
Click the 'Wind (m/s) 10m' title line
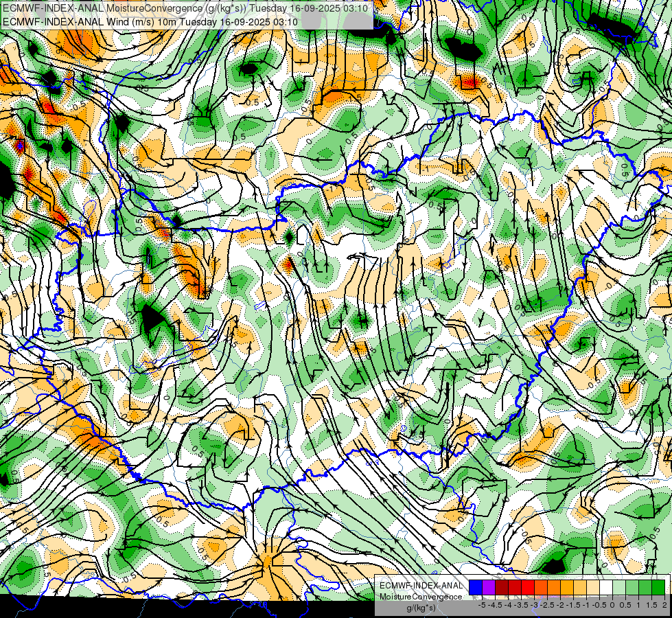[x=150, y=21]
